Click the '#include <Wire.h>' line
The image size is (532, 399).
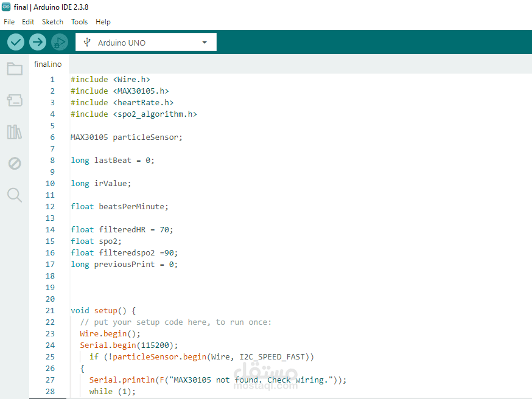[110, 79]
